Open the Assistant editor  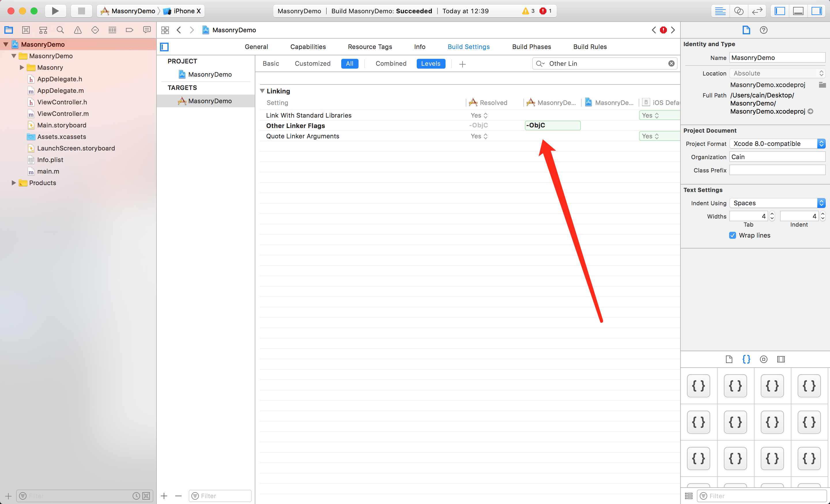(x=738, y=11)
